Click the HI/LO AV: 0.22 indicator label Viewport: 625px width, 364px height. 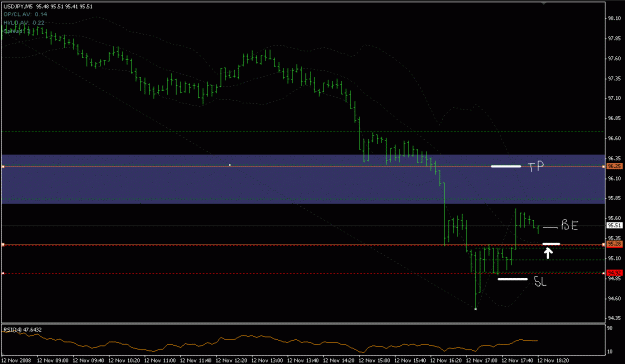24,23
